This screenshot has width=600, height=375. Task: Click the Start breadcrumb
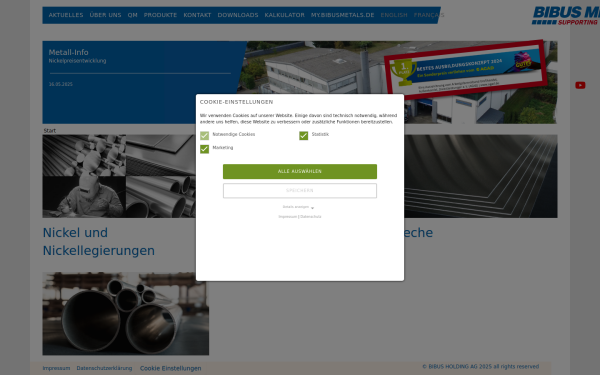[x=50, y=130]
